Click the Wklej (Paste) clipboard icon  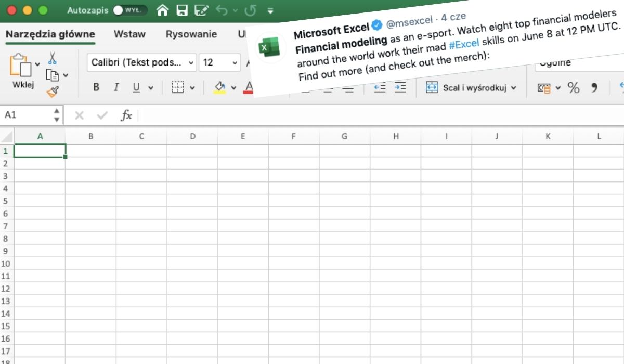coord(21,67)
